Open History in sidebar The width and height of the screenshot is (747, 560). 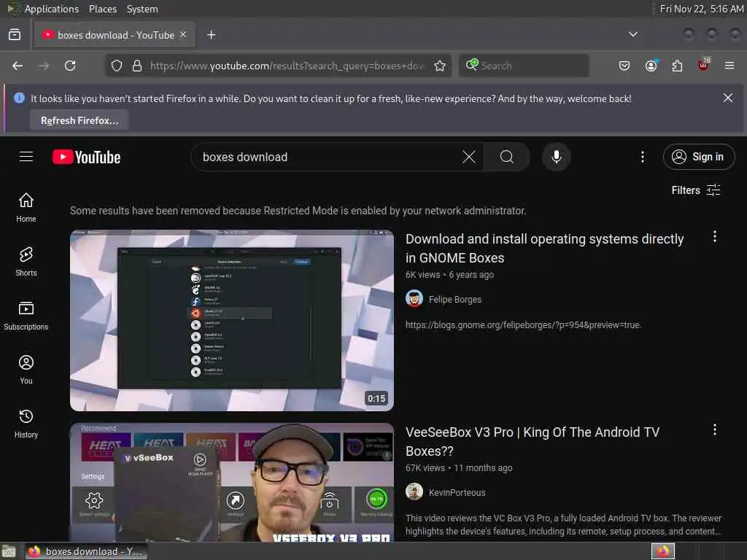pos(26,424)
